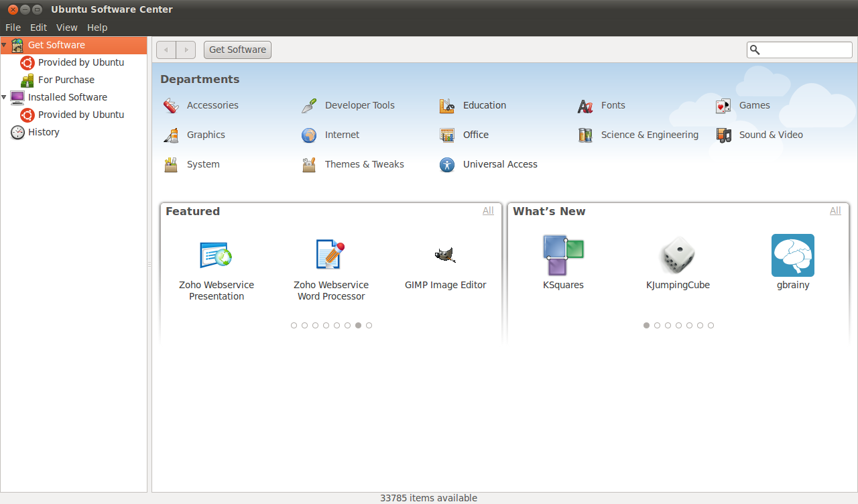Screen dimensions: 858x504
Task: Click the For Purchase coins icon
Action: click(27, 80)
